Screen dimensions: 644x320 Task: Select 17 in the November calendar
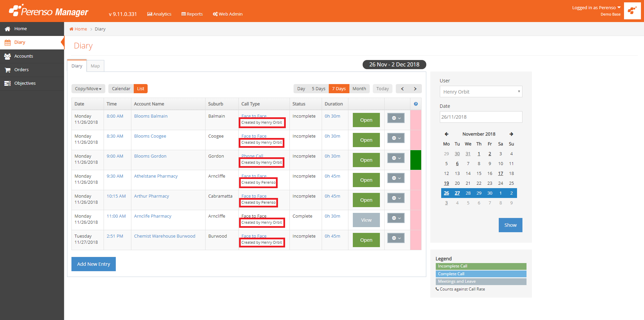500,174
